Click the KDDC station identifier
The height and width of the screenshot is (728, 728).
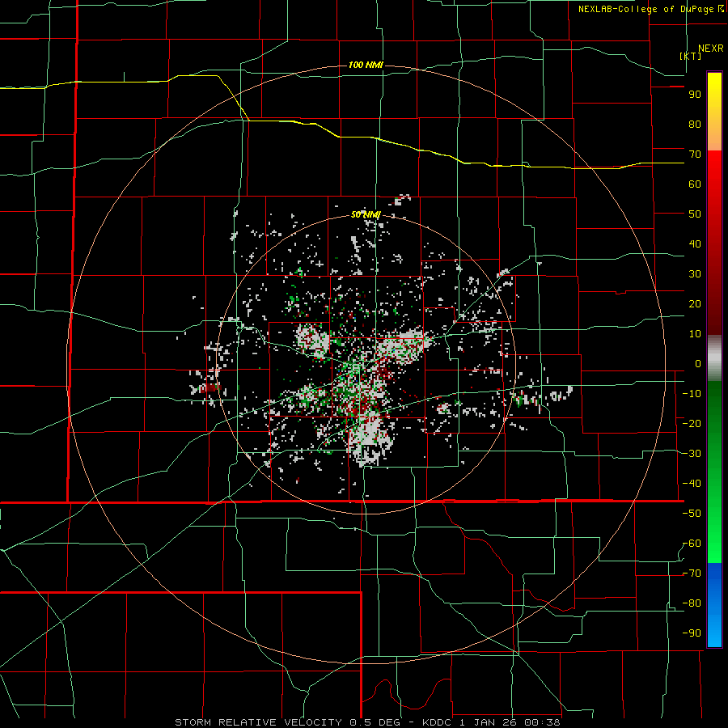click(x=438, y=722)
